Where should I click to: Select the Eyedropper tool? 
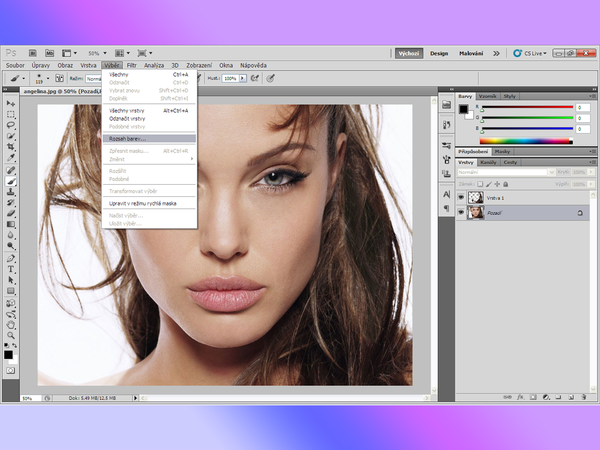[x=11, y=158]
